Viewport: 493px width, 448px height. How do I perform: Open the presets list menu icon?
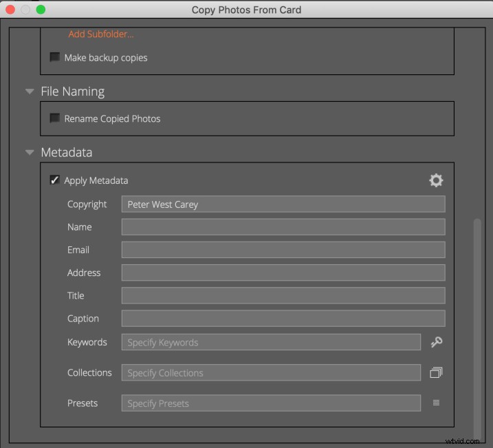click(x=436, y=403)
